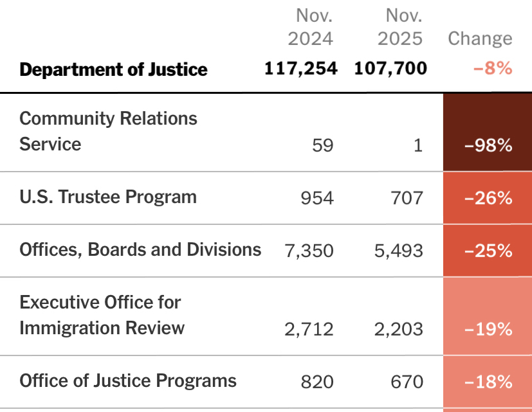This screenshot has width=532, height=412.
Task: Select the Change column header
Action: pos(480,39)
